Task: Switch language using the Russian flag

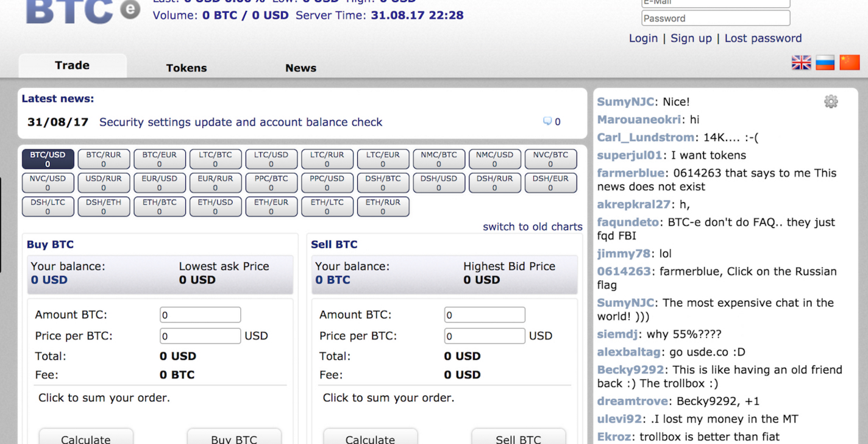Action: pos(825,62)
